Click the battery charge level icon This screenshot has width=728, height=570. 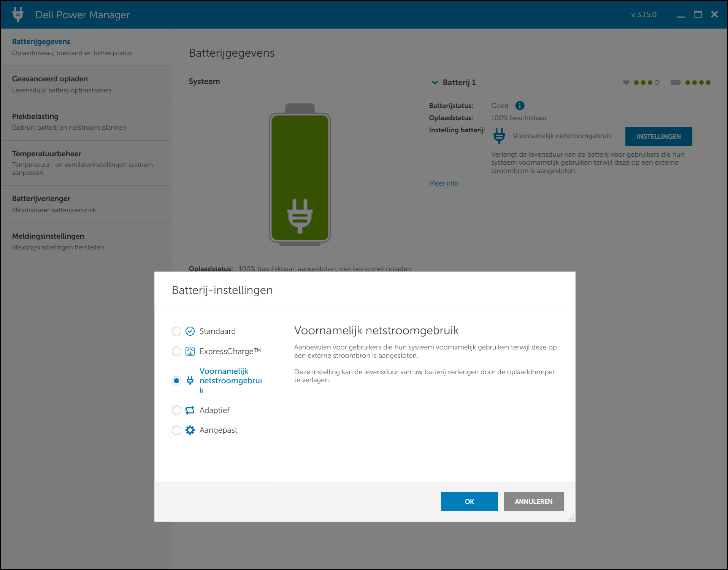(676, 83)
